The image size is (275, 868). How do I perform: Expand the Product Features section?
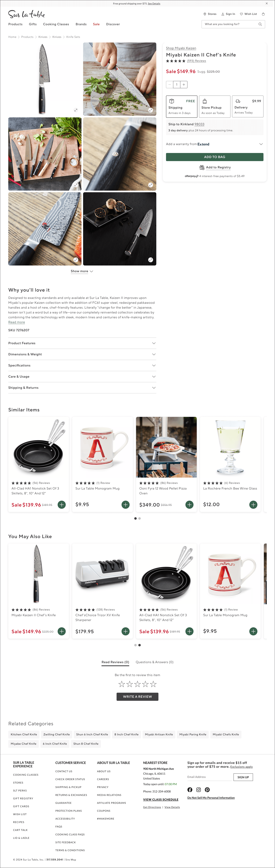82,343
